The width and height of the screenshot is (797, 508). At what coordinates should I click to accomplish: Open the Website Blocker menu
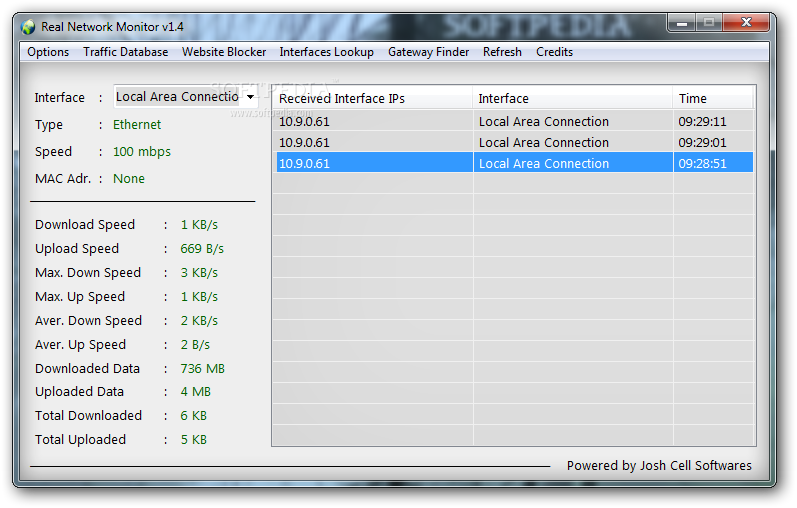[224, 52]
